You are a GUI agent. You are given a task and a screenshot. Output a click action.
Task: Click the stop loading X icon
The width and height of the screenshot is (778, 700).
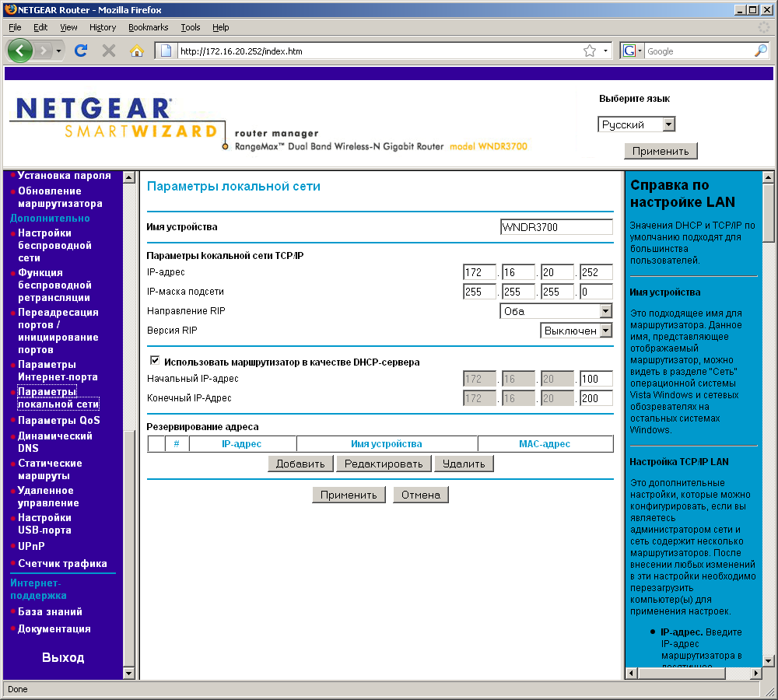[109, 51]
